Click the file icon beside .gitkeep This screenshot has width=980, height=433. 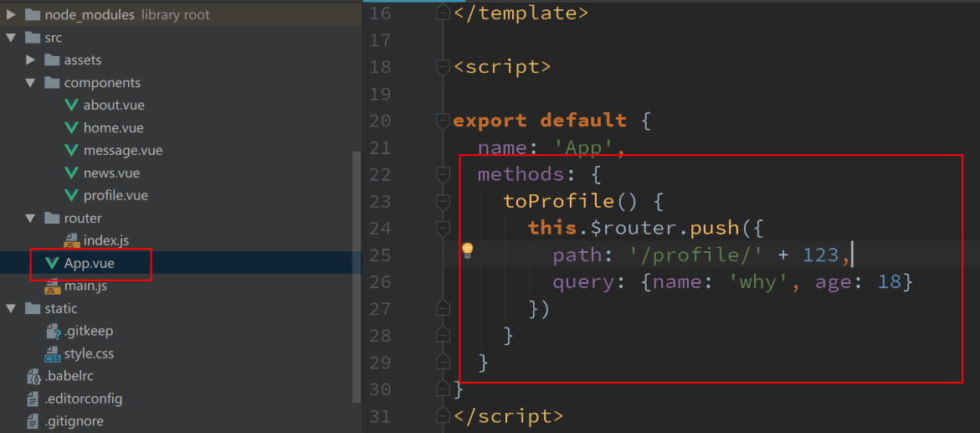(x=53, y=332)
